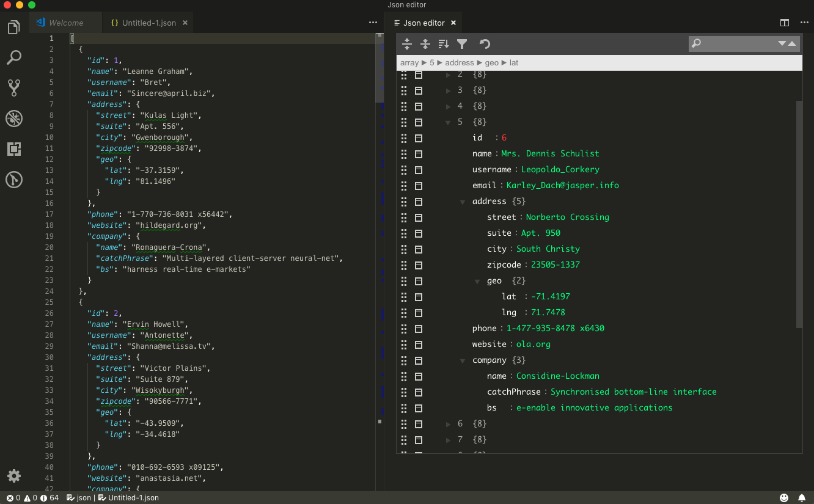Viewport: 814px width, 504px height.
Task: Open the Search view in activity bar
Action: (14, 57)
